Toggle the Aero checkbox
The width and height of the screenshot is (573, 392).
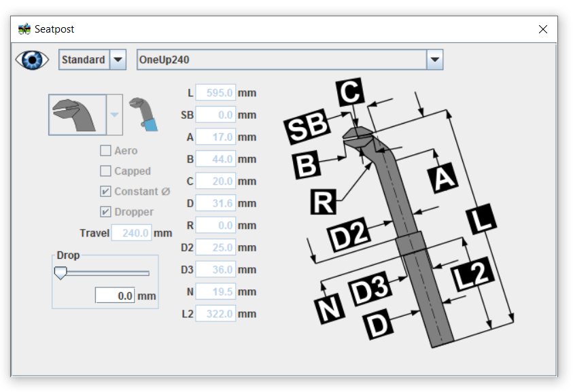pos(105,151)
